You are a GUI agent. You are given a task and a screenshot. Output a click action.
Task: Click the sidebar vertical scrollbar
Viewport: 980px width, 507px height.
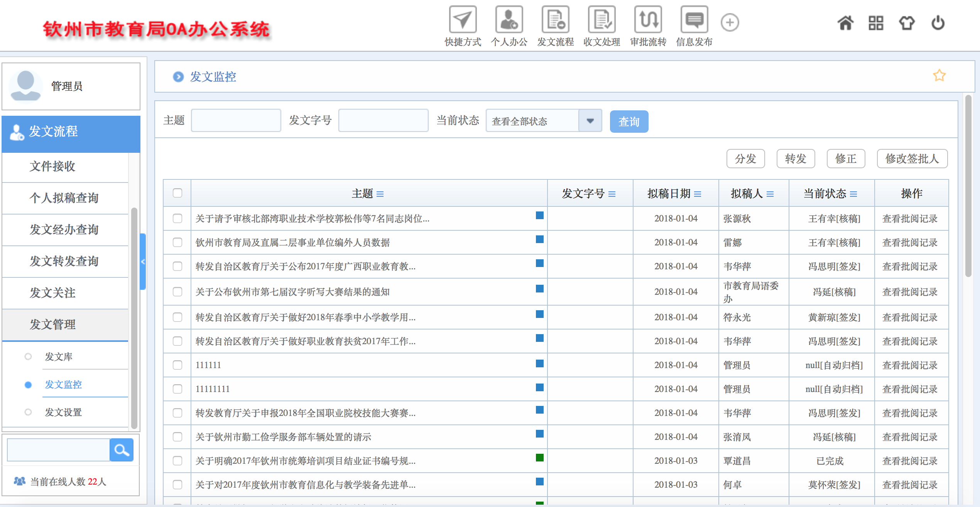pyautogui.click(x=134, y=318)
